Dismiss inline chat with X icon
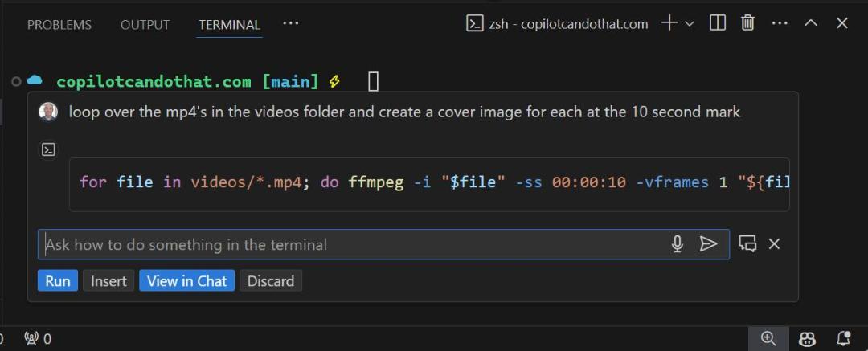 pyautogui.click(x=774, y=243)
